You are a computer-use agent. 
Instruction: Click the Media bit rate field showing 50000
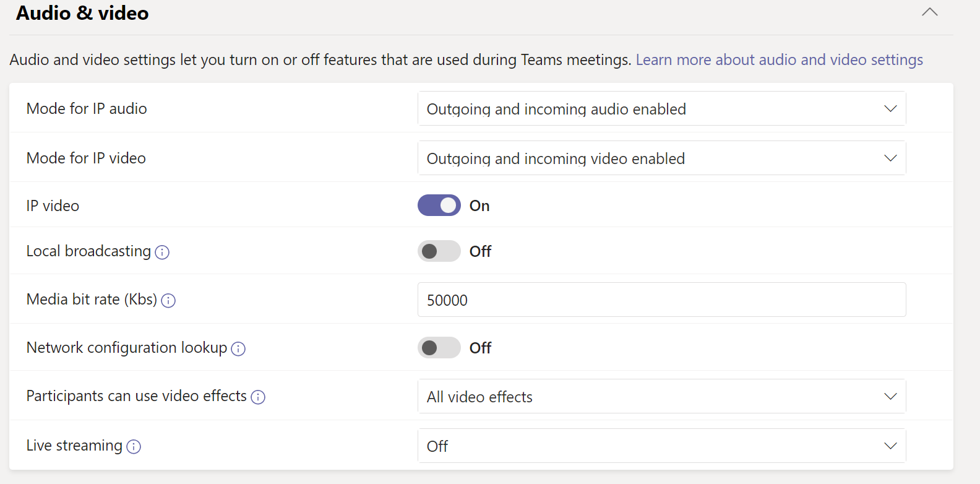[661, 300]
